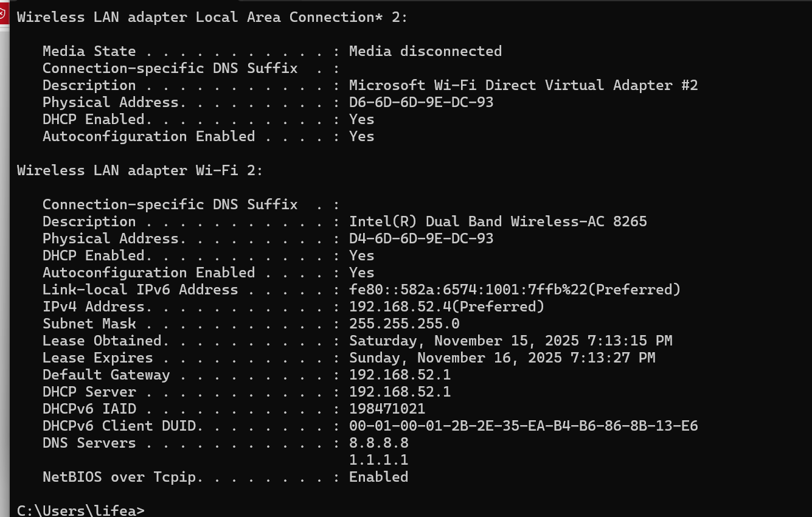
Task: Click the Lease Obtained date value
Action: tap(510, 341)
